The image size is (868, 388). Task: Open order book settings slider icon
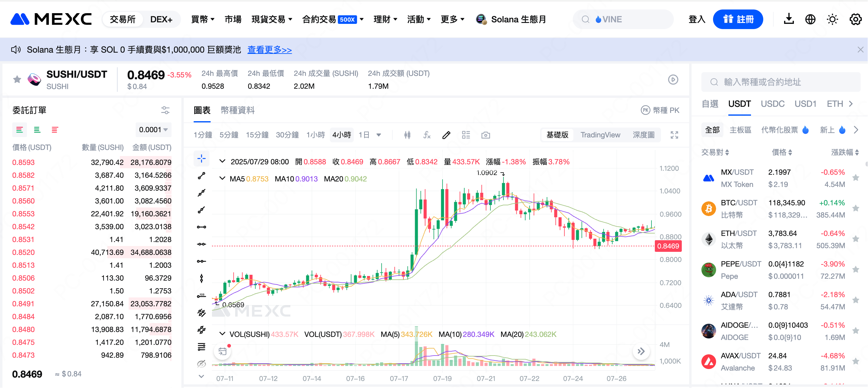point(165,110)
